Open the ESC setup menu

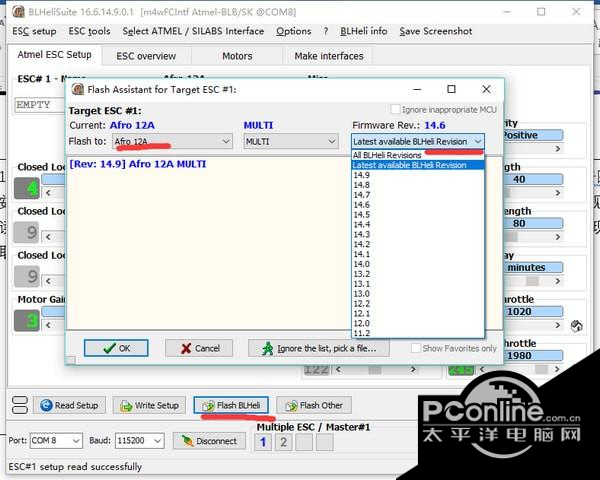[34, 31]
